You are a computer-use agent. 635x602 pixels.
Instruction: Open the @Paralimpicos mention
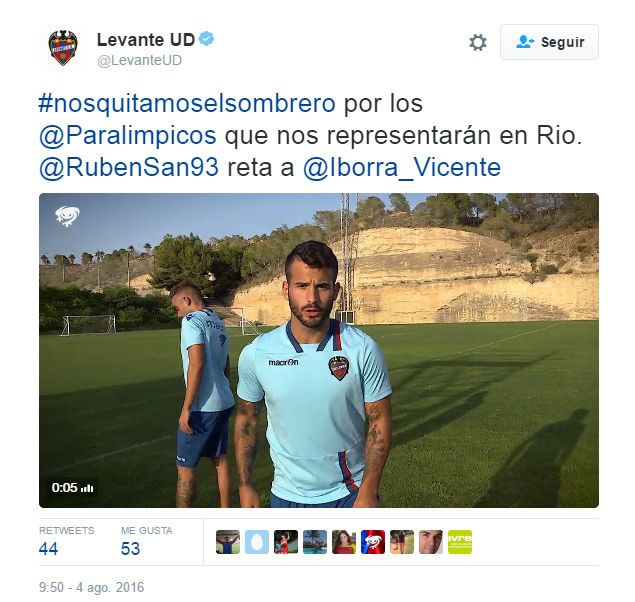[128, 135]
